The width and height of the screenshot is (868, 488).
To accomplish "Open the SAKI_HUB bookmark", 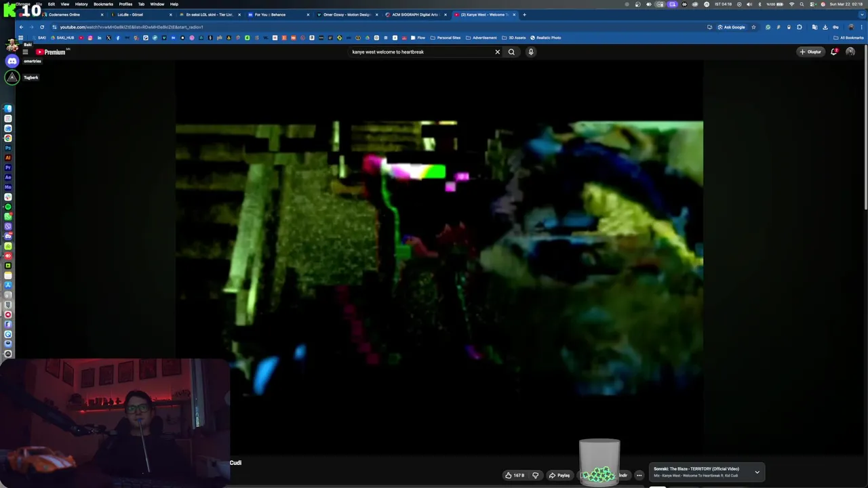I will [62, 38].
